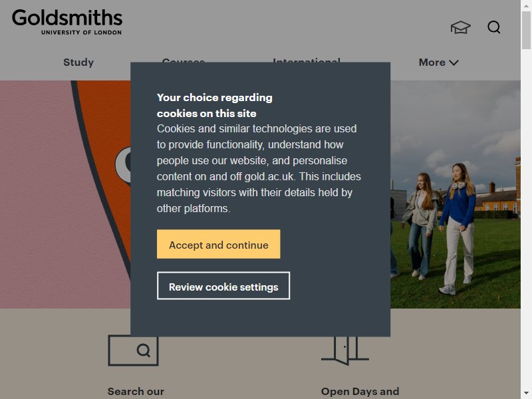Click scrollbar up arrow
This screenshot has width=532, height=399.
[526, 5]
